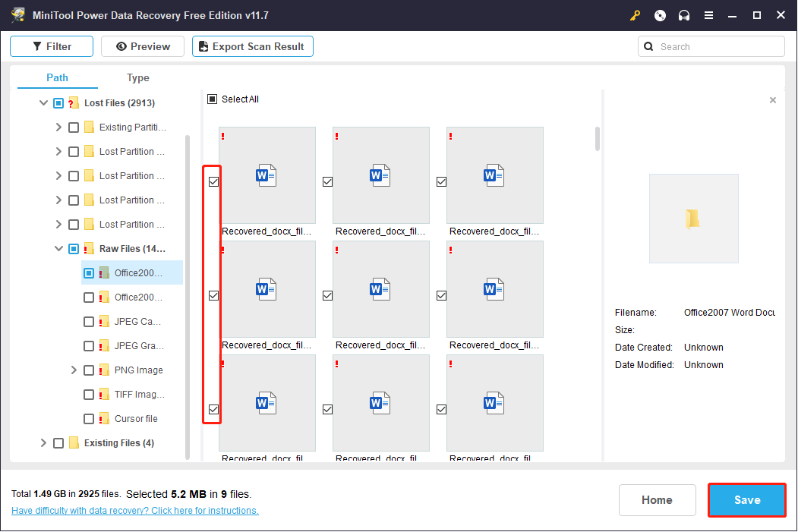Switch to the Type tab

tap(138, 77)
